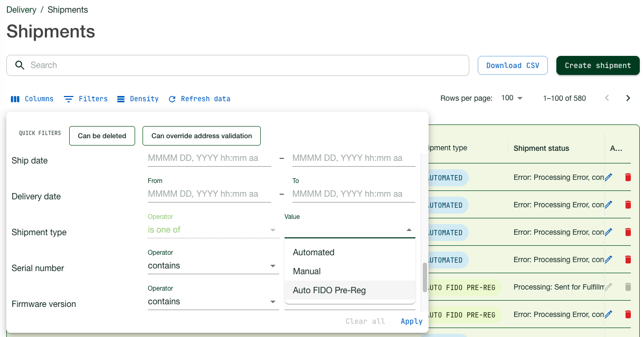This screenshot has width=644, height=337.
Task: Click the search magnifier icon
Action: click(x=20, y=65)
